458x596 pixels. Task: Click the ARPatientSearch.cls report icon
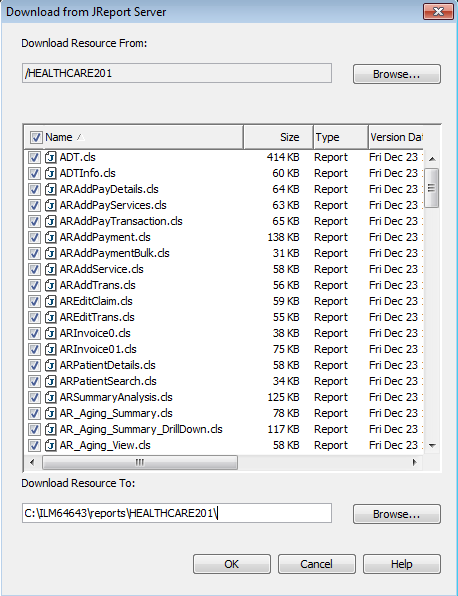point(50,381)
